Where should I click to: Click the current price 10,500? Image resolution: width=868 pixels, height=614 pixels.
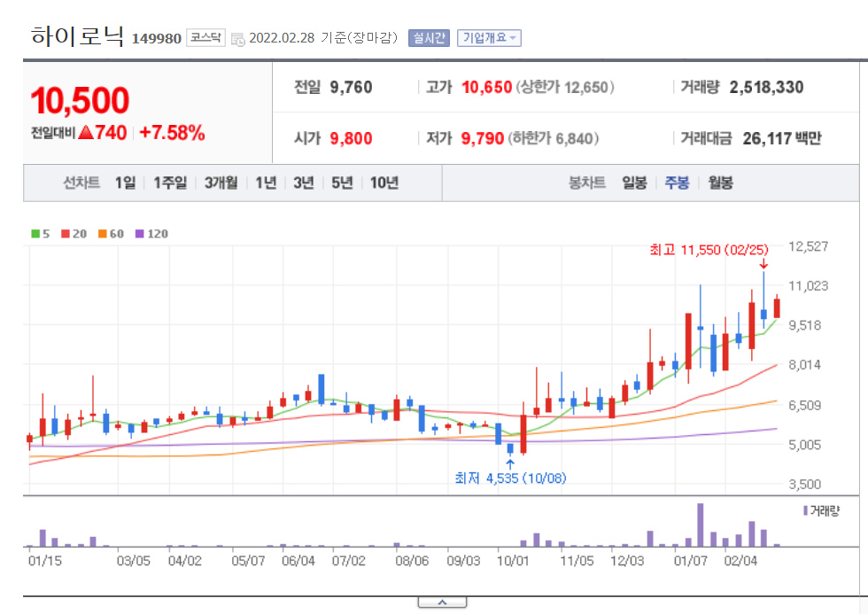coord(80,100)
